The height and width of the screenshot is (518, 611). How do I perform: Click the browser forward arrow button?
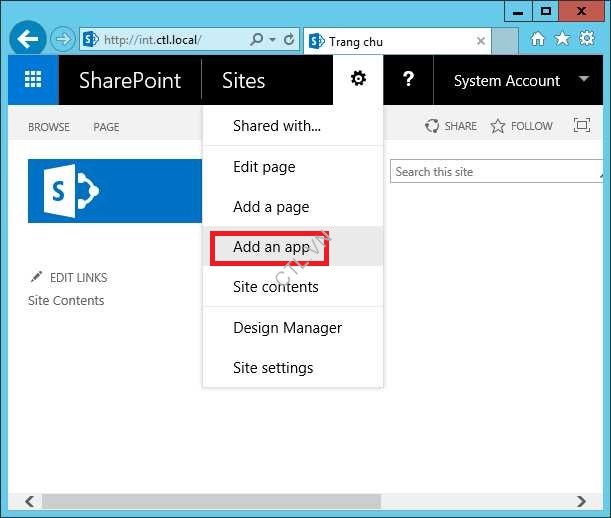(63, 40)
